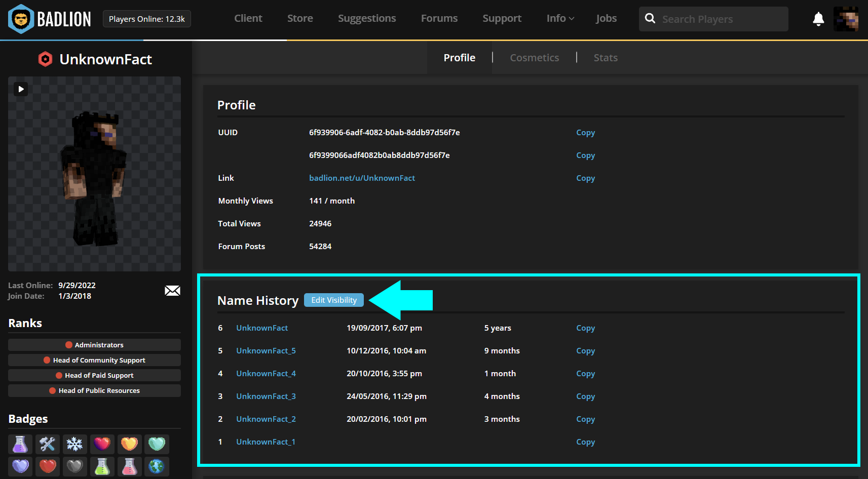Go to Suggestions
Viewport: 868px width, 479px height.
tap(367, 19)
